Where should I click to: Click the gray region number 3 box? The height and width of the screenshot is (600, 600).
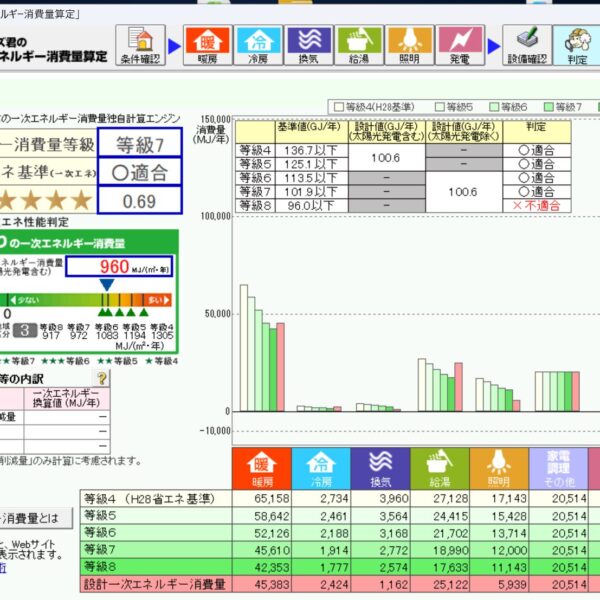25,330
